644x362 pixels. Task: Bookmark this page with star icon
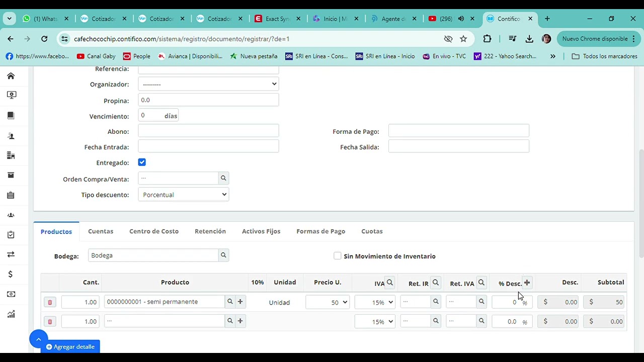pos(463,39)
